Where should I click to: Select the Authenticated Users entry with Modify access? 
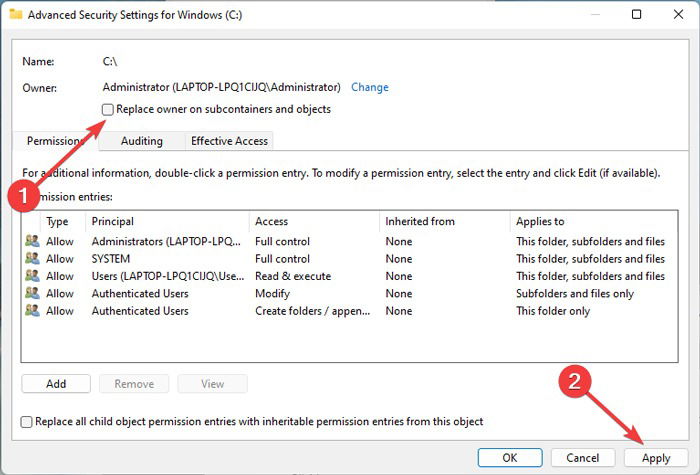[x=140, y=294]
